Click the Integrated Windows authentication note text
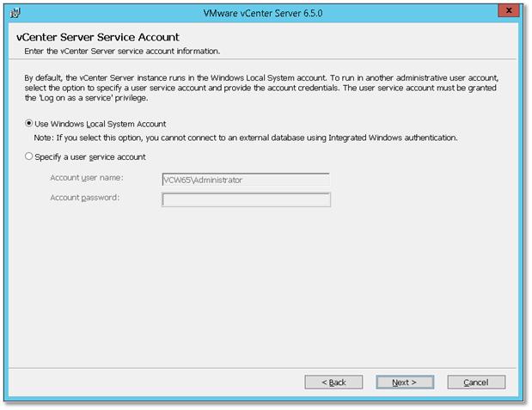Screen dimensions: 532x410 click(246, 138)
